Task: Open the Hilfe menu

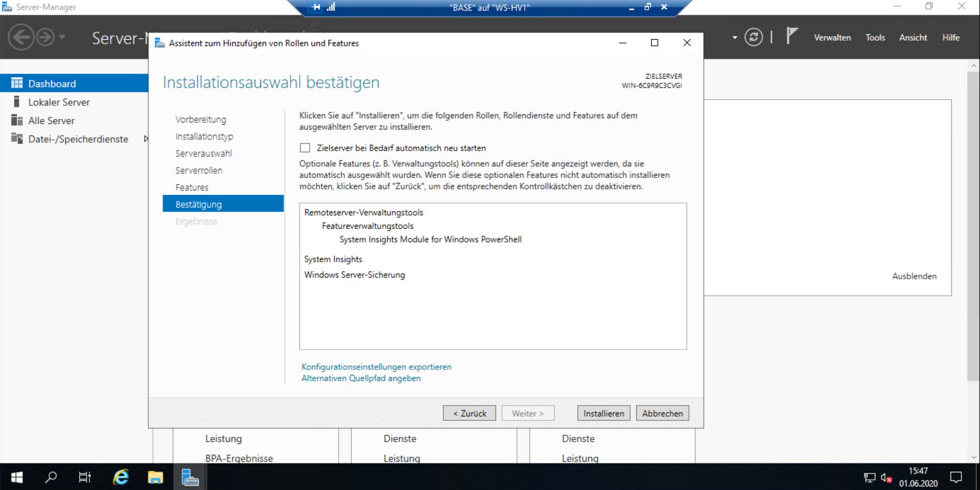Action: 951,37
